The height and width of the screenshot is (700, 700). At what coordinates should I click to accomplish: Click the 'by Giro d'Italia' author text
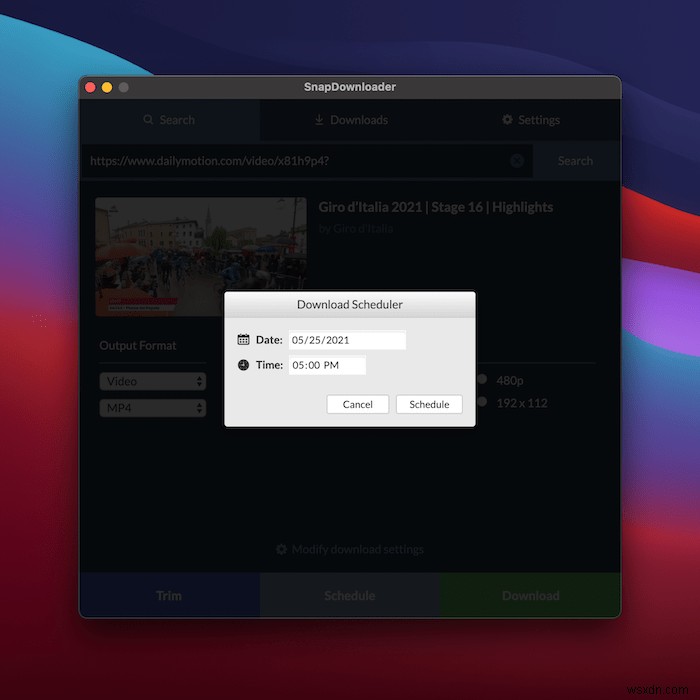(356, 229)
